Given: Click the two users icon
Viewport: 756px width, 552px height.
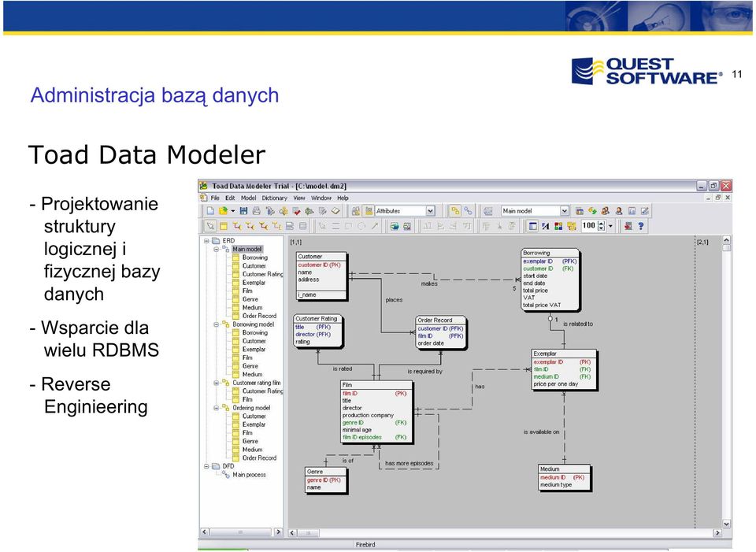Looking at the screenshot, I should [606, 211].
